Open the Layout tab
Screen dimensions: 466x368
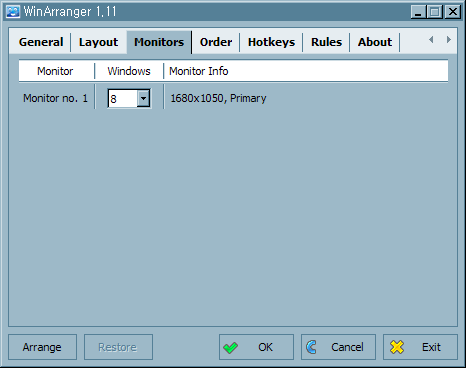pyautogui.click(x=98, y=42)
